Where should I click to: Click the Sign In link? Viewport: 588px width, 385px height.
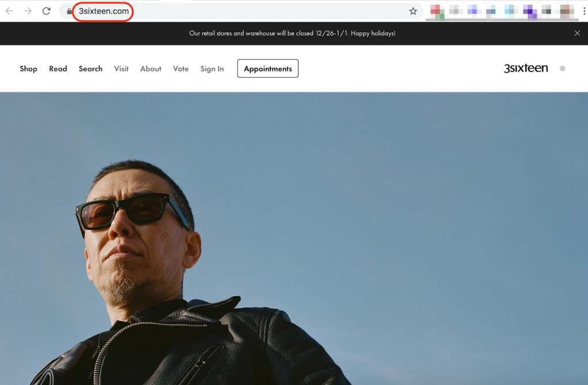point(212,68)
